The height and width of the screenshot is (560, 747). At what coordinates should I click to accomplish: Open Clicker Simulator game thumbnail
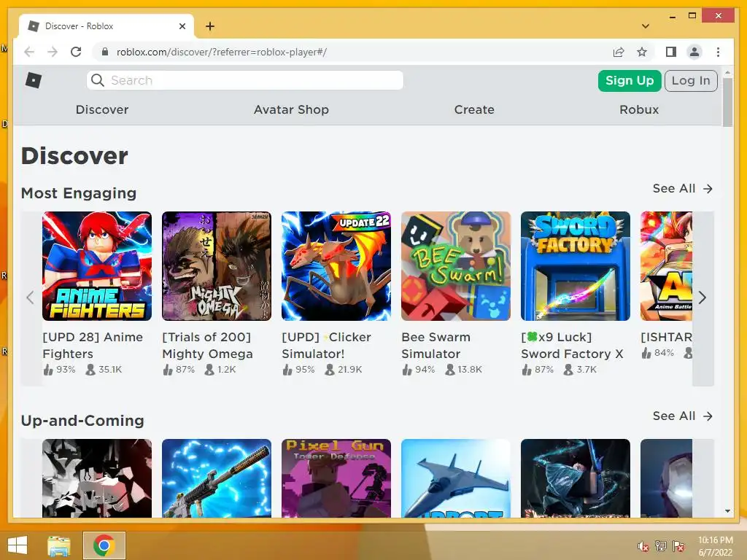click(x=336, y=266)
